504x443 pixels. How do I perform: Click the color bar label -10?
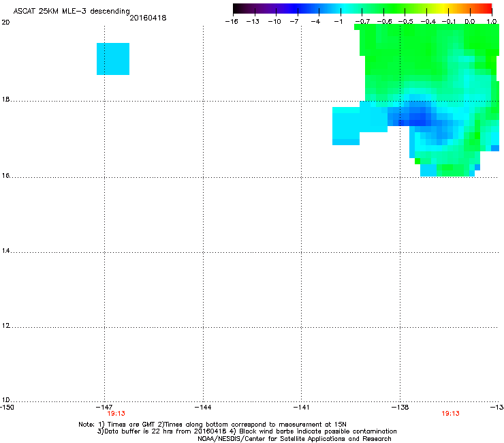(x=274, y=22)
